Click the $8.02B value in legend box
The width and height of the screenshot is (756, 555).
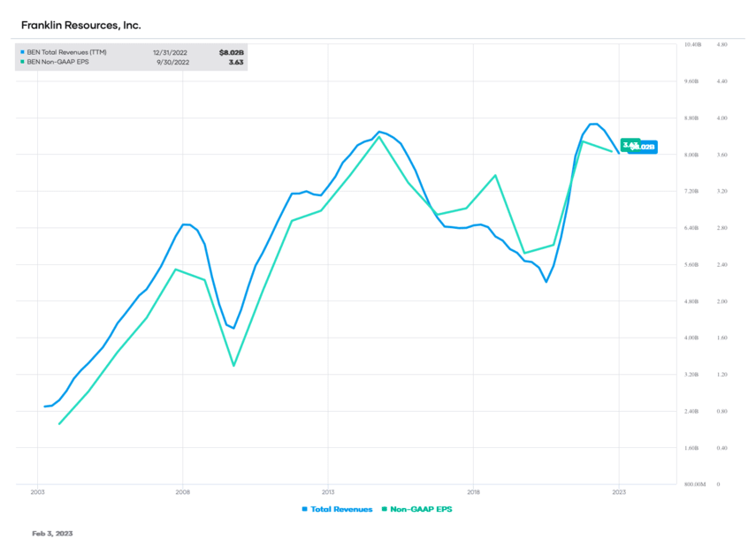pos(232,52)
